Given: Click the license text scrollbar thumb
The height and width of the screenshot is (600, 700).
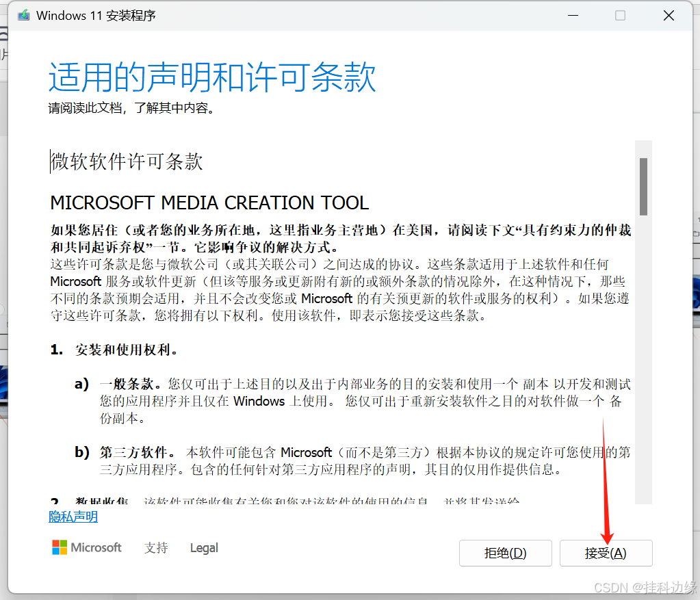Looking at the screenshot, I should [x=643, y=187].
